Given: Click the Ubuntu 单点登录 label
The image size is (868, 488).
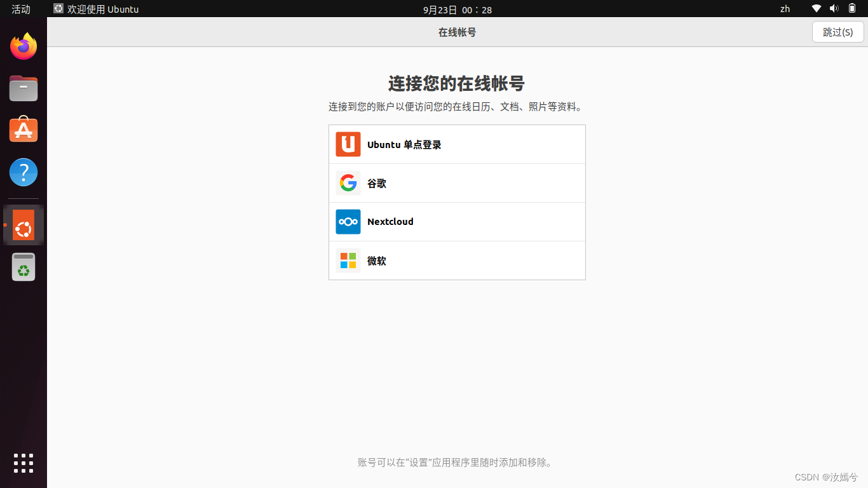Looking at the screenshot, I should click(404, 145).
